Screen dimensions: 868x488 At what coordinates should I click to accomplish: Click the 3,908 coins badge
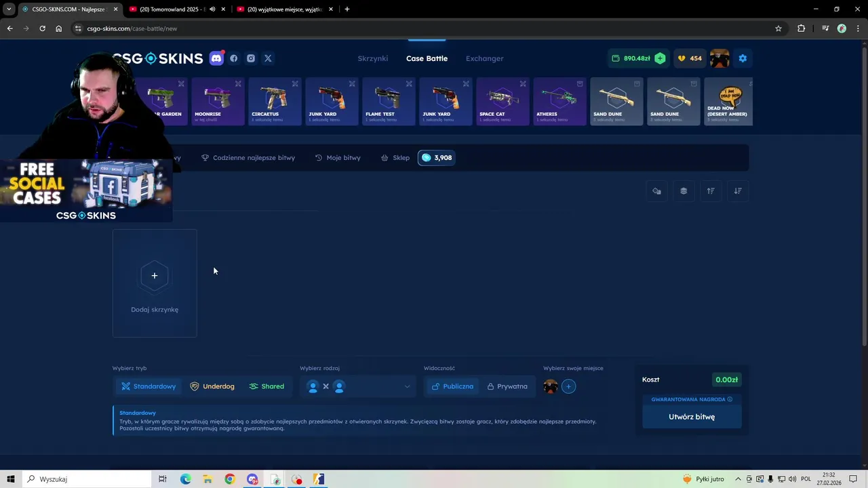(437, 158)
